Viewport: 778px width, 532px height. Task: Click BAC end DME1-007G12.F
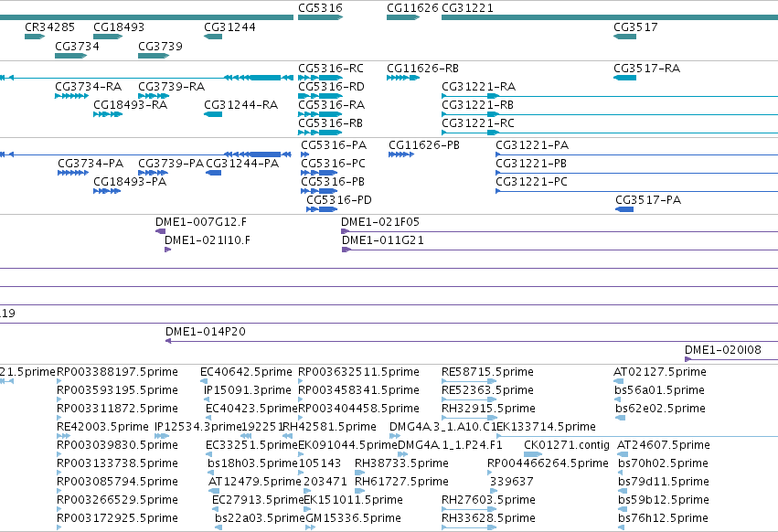click(x=201, y=222)
